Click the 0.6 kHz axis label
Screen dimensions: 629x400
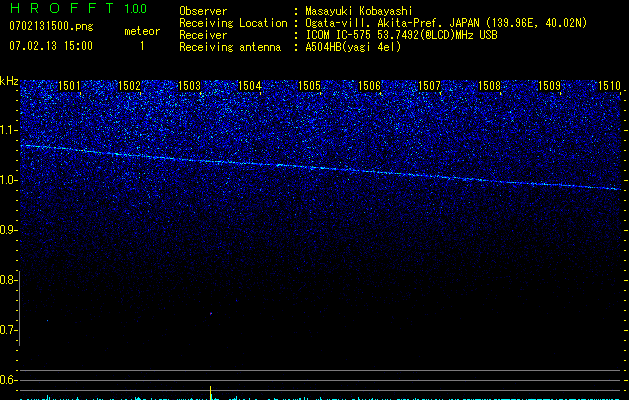tap(8, 380)
